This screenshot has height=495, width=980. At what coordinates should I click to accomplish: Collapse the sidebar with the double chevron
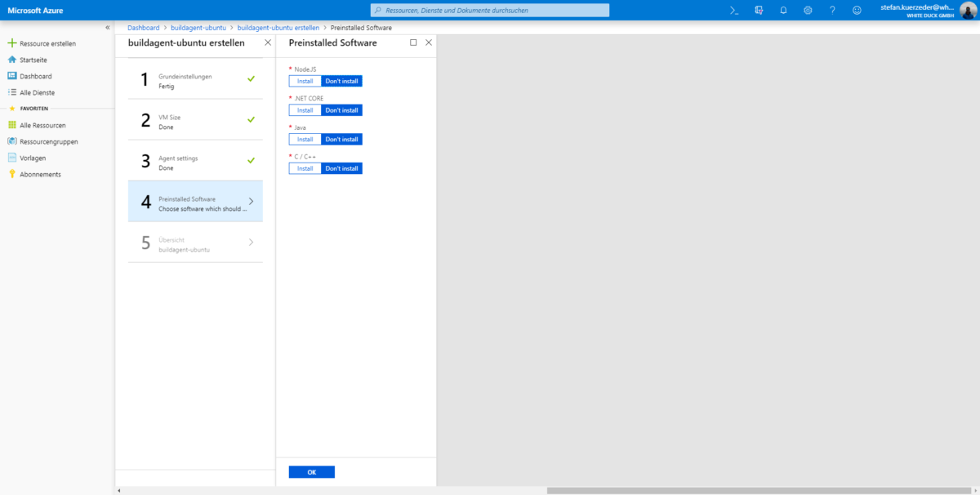(107, 27)
